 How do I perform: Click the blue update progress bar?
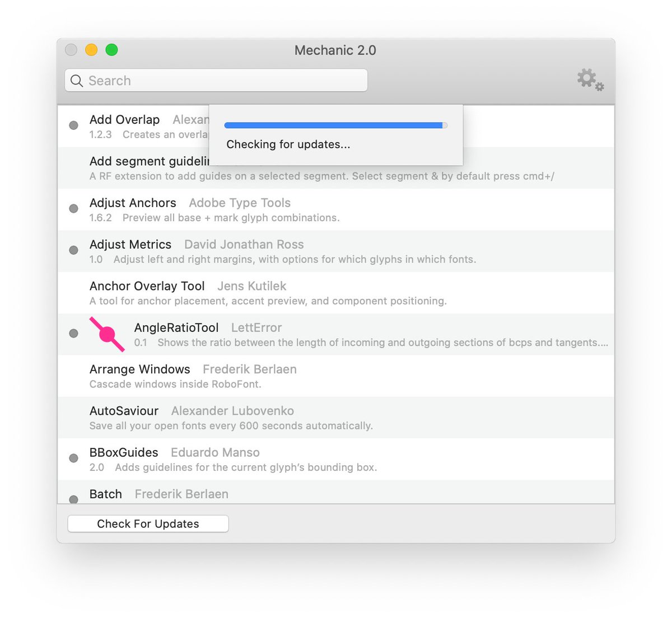pyautogui.click(x=335, y=125)
